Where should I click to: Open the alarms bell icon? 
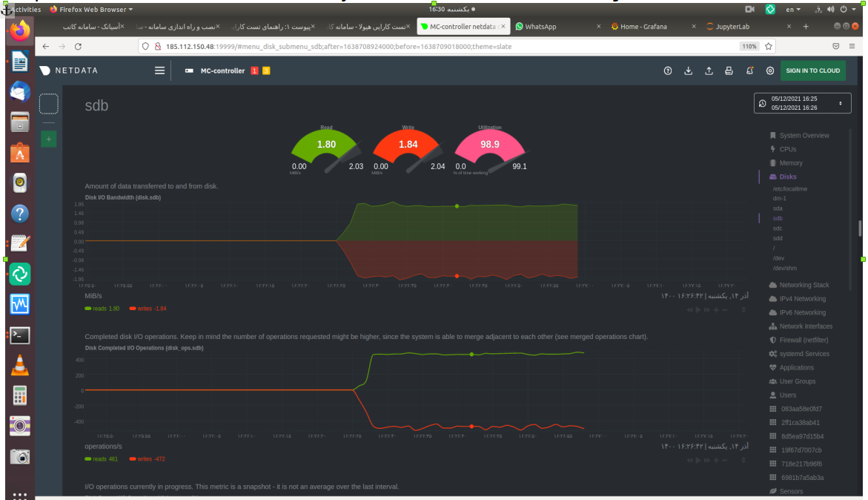tap(749, 70)
